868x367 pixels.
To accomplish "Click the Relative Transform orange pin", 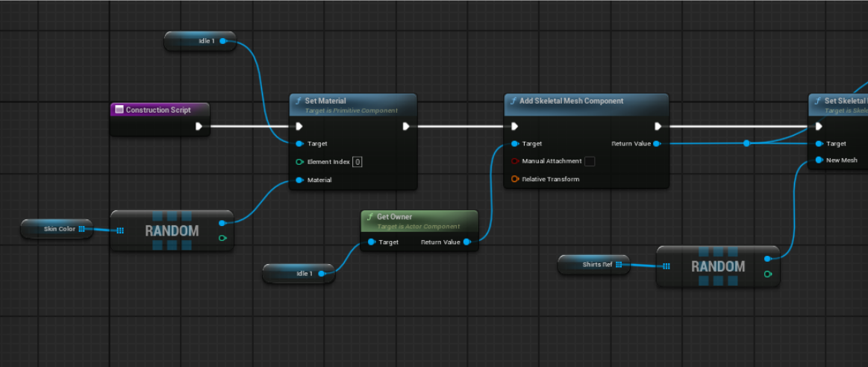I will point(515,179).
